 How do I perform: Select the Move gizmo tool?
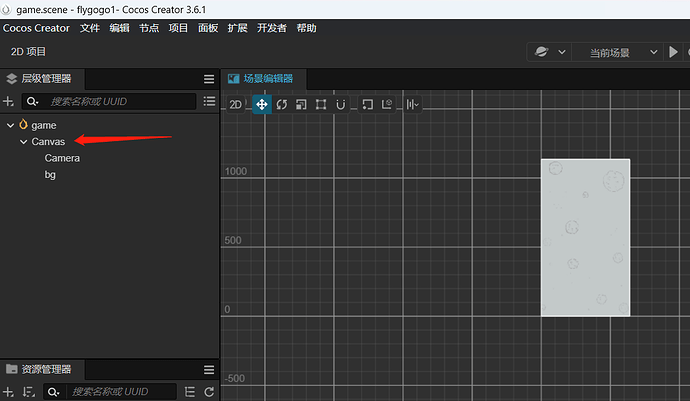click(262, 104)
